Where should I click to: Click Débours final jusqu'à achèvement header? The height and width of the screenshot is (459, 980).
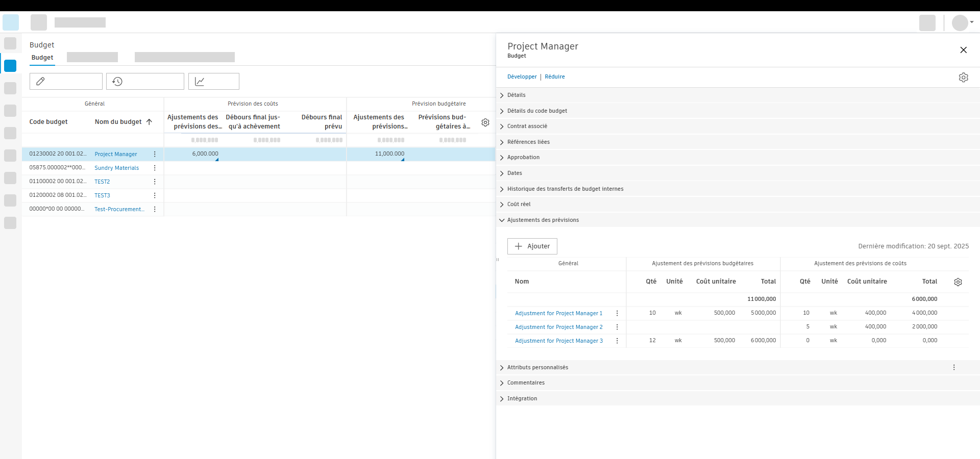[x=253, y=122]
